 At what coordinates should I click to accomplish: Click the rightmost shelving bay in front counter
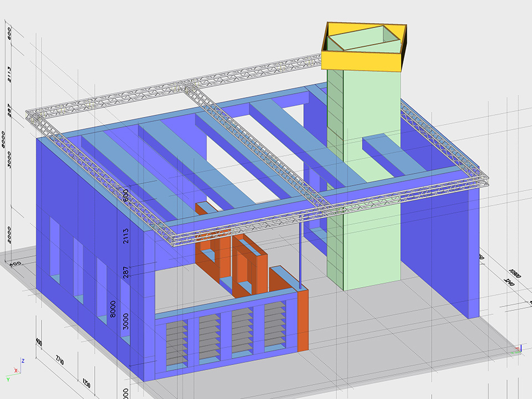click(x=275, y=327)
